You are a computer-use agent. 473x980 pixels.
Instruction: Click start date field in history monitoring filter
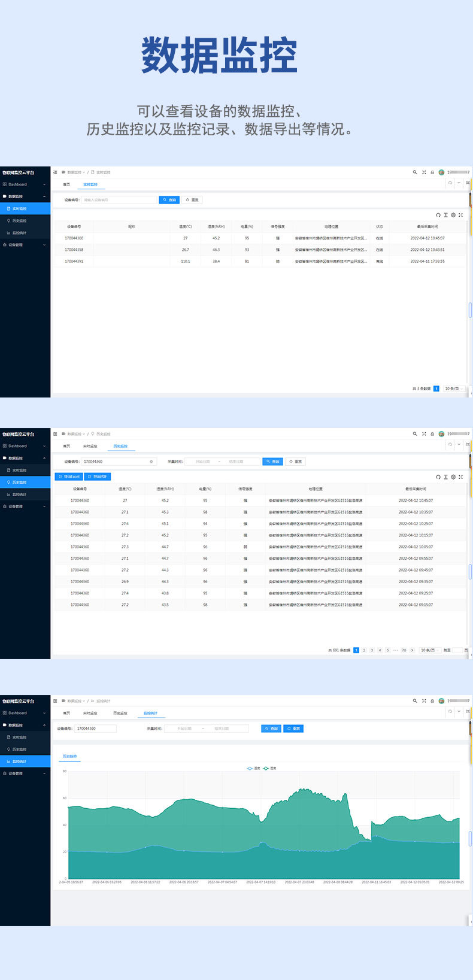point(202,462)
